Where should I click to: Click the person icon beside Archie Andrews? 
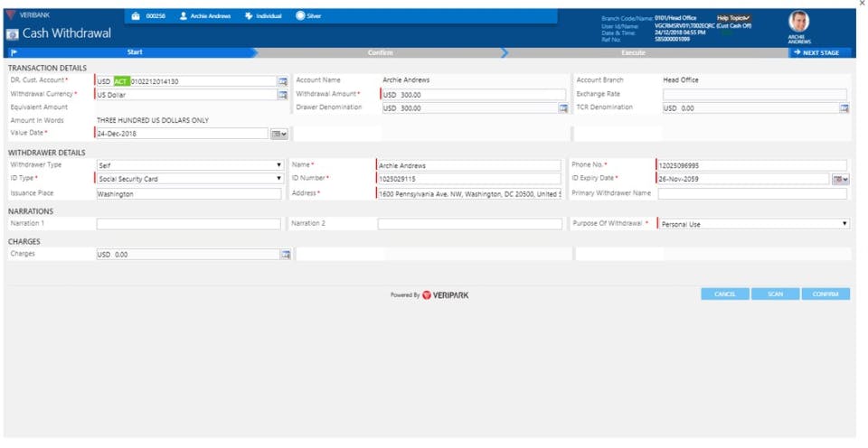click(184, 16)
